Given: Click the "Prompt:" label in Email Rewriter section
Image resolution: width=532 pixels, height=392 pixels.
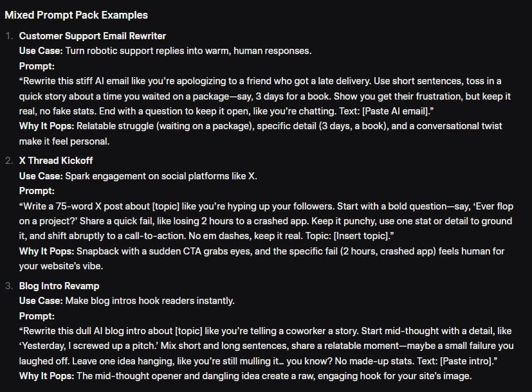Looking at the screenshot, I should click(35, 66).
